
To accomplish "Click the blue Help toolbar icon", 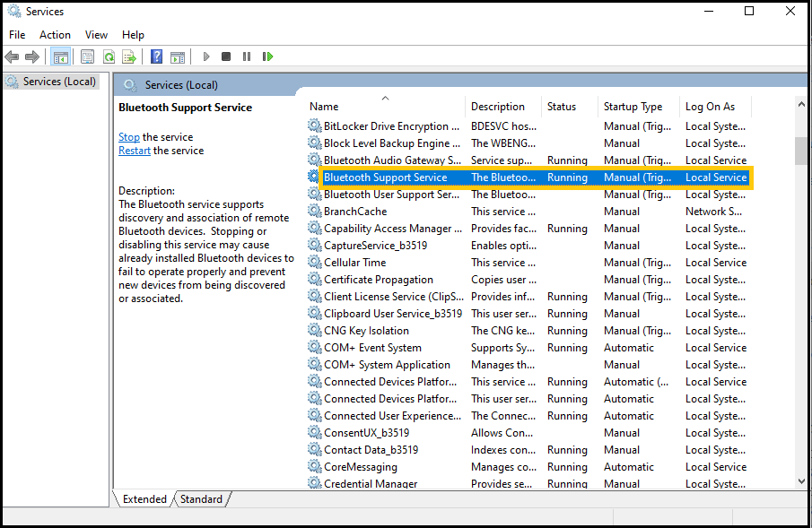I will tap(156, 56).
